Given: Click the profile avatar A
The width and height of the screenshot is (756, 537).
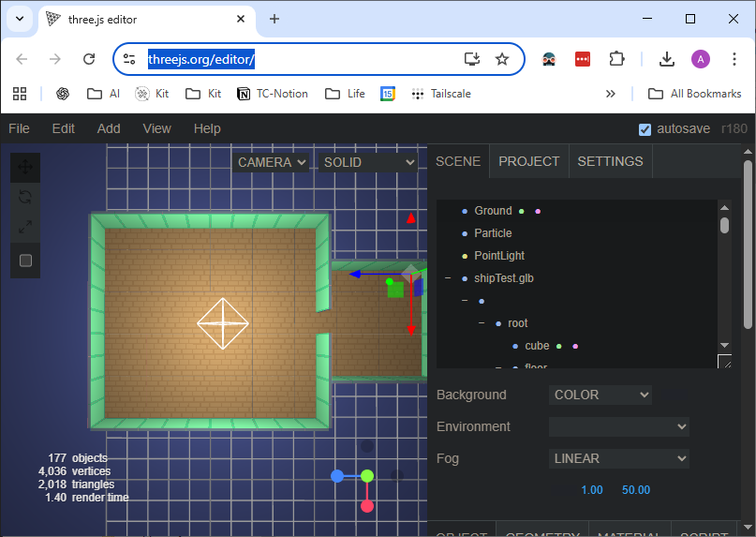Looking at the screenshot, I should point(700,59).
